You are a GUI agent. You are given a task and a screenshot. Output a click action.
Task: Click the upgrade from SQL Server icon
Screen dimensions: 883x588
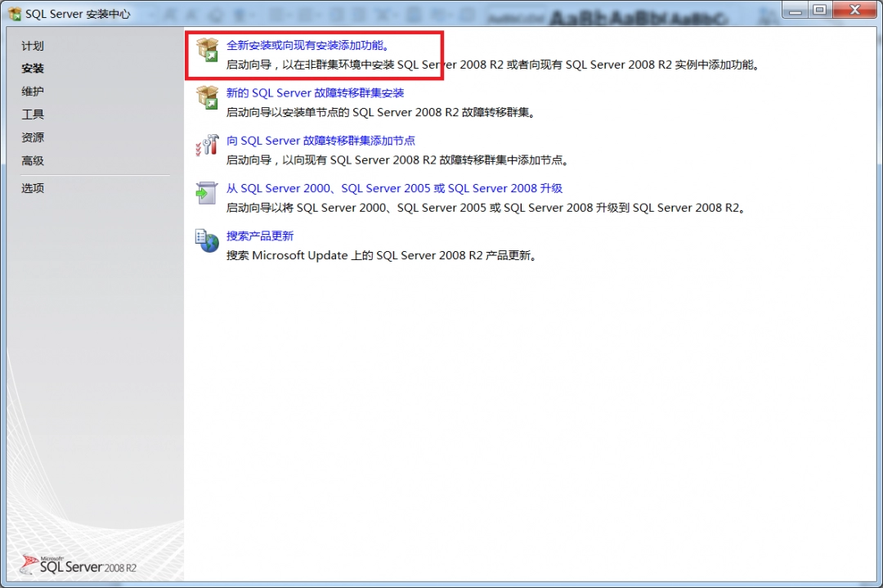click(207, 193)
